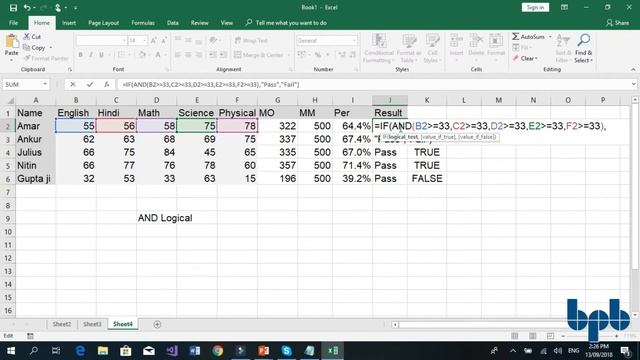The height and width of the screenshot is (360, 640).
Task: Toggle Wrap Text
Action: point(251,40)
